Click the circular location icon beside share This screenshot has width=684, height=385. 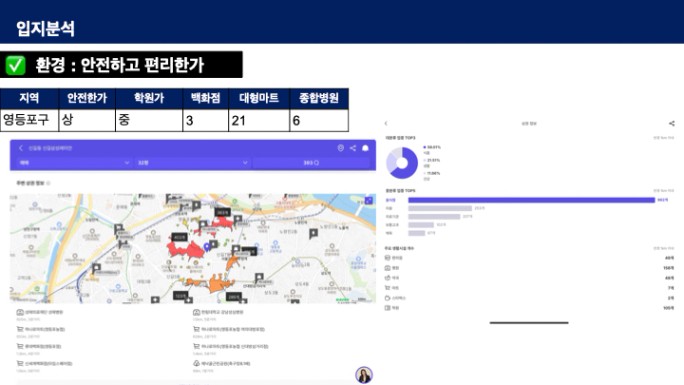click(341, 148)
